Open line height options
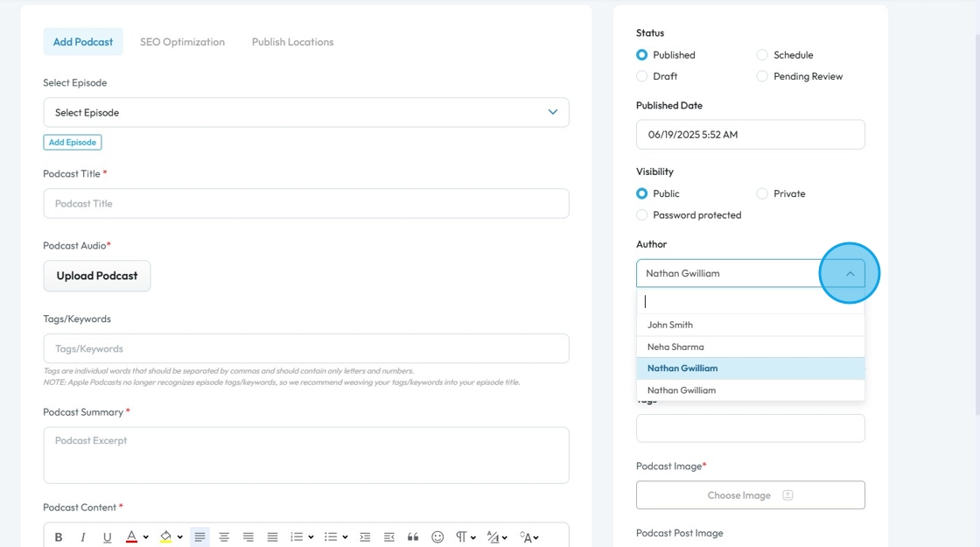 (497, 537)
